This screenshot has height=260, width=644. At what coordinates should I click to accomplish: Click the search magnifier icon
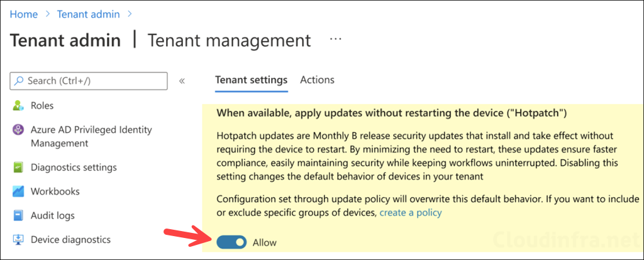[20, 81]
